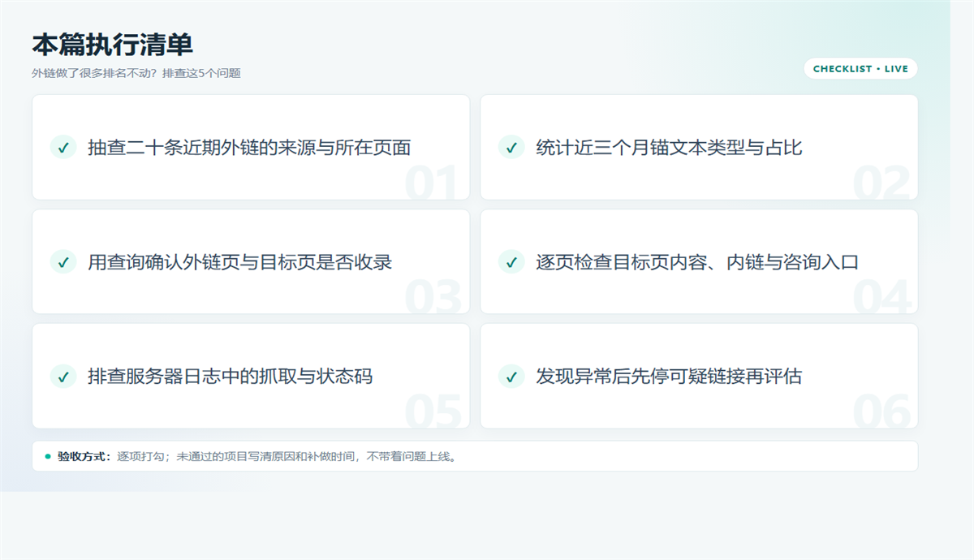
Task: Click the text 排查服务器日志中的抓取与状态码
Action: (231, 377)
